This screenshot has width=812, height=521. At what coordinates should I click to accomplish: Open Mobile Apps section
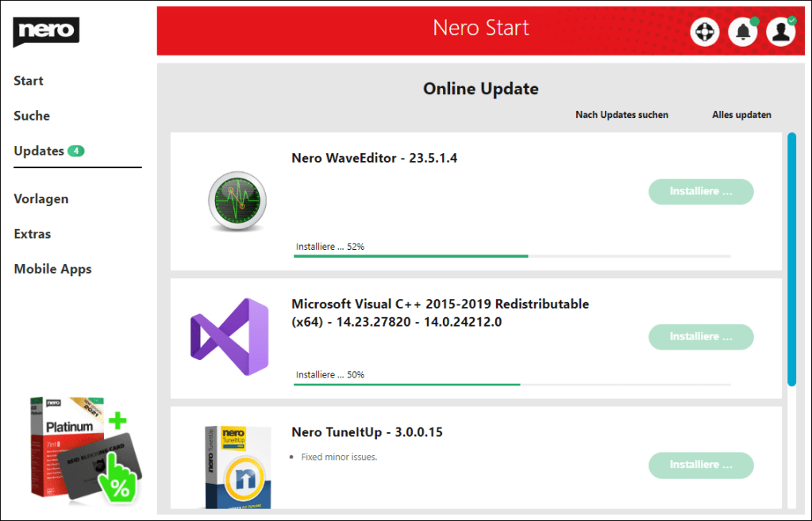[x=52, y=269]
